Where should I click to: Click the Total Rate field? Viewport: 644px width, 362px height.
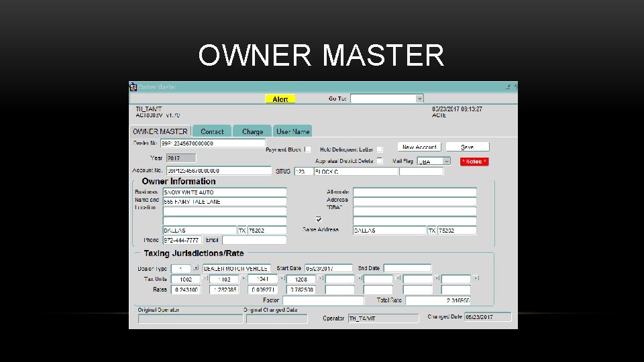438,300
